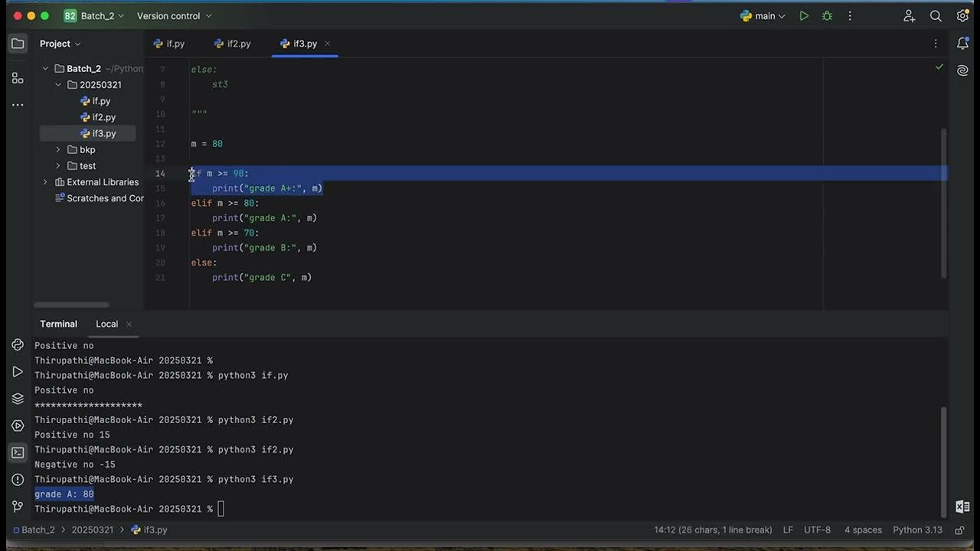
Task: Run the current file with Run button
Action: click(804, 16)
